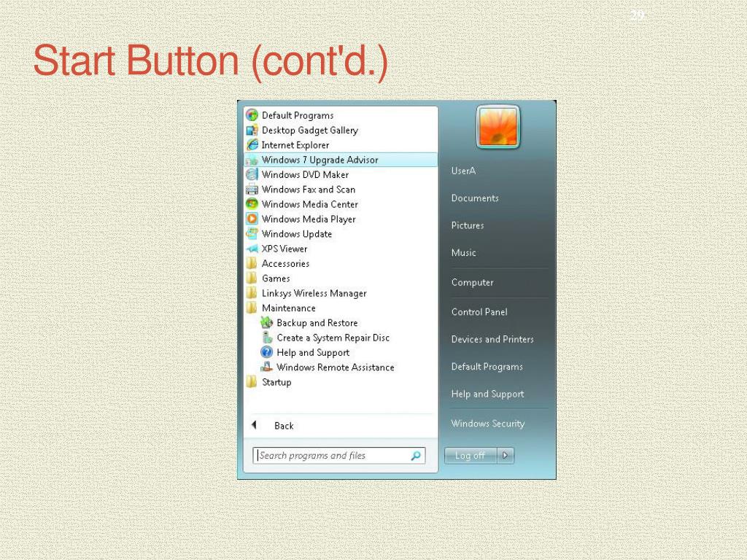Click the Backup and Restore icon
The height and width of the screenshot is (560, 747).
tap(266, 323)
